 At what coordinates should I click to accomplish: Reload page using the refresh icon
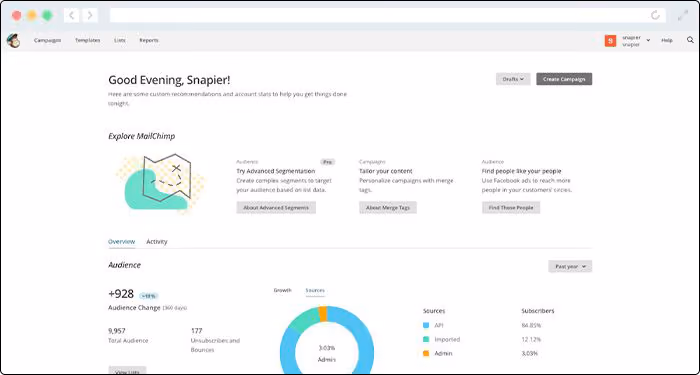[x=655, y=16]
